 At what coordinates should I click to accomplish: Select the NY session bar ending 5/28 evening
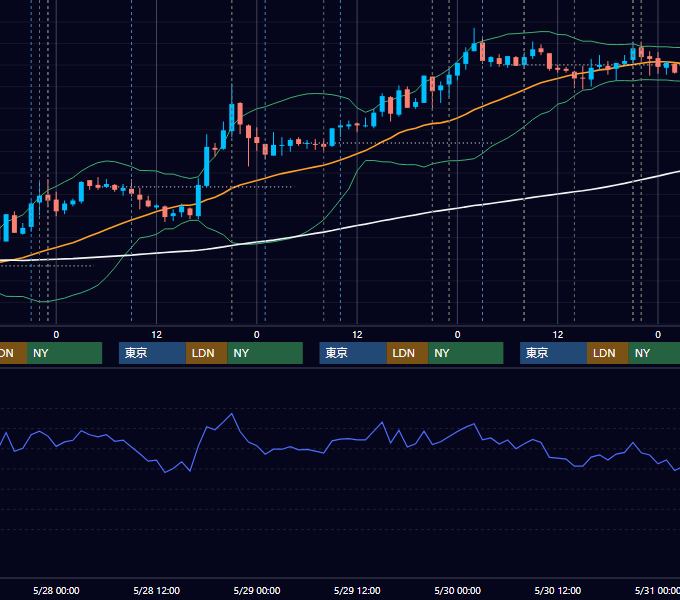(265, 353)
